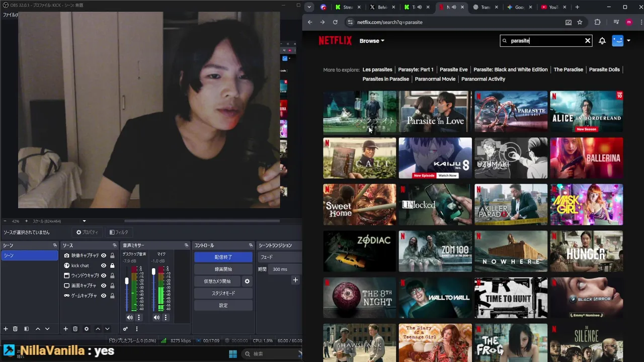
Task: Bookmark this page with star icon
Action: click(580, 22)
